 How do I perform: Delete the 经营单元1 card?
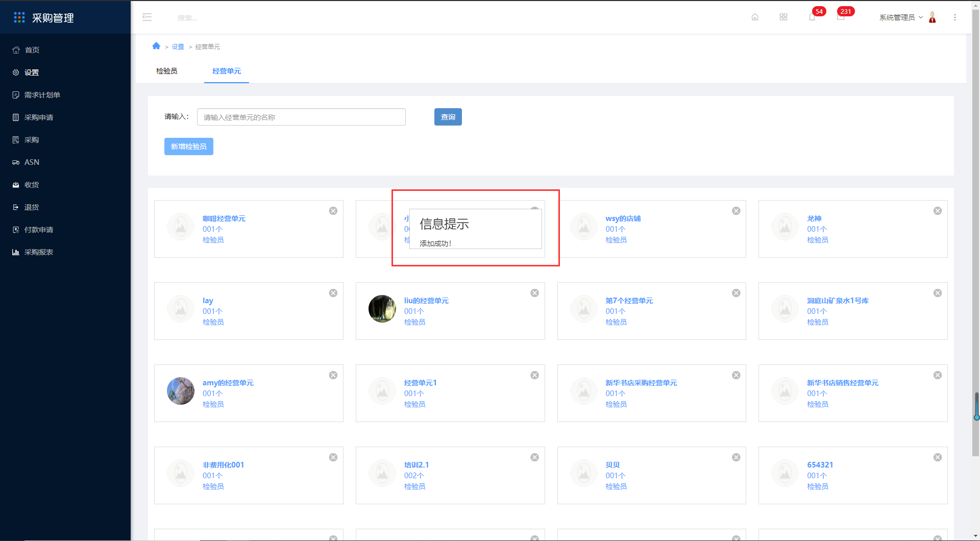[534, 375]
